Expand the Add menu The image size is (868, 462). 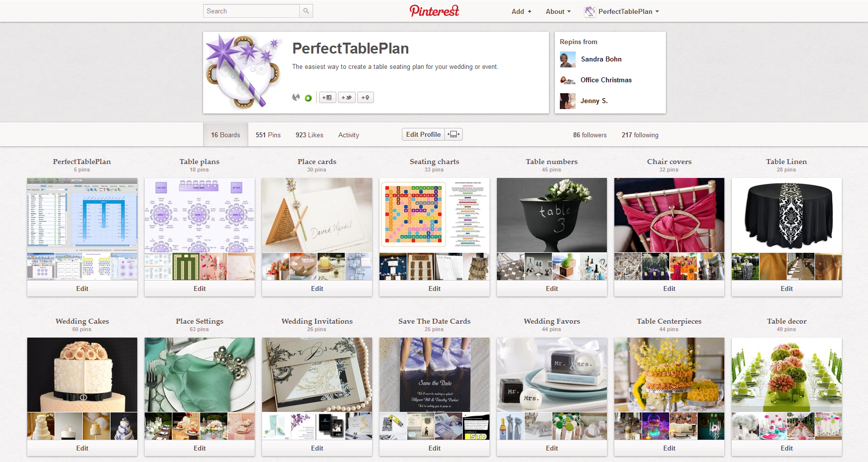tap(521, 11)
